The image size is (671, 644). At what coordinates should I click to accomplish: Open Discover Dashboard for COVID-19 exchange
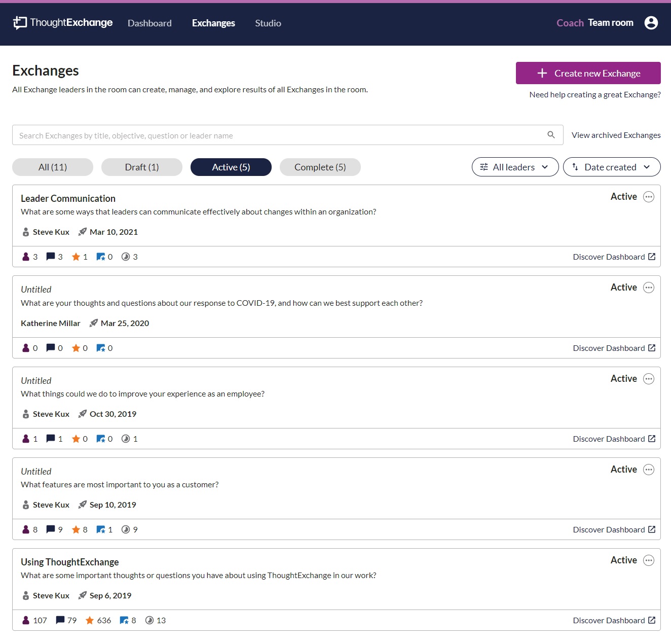pyautogui.click(x=614, y=348)
